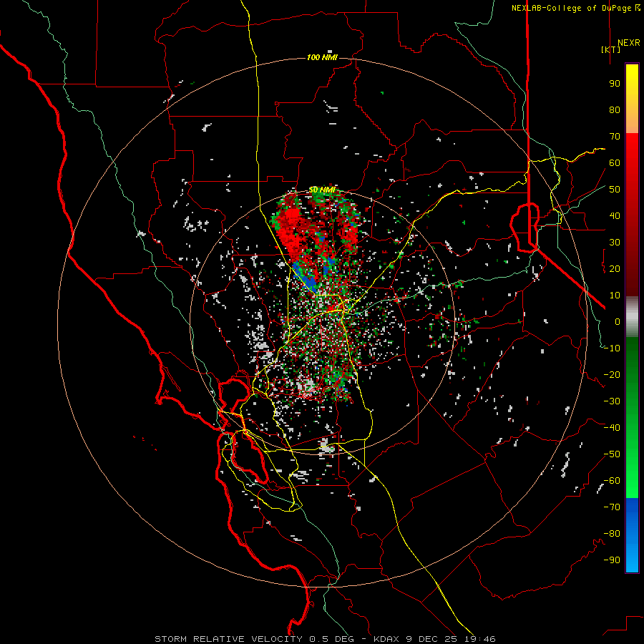Select the positive "50" scale value
The width and height of the screenshot is (644, 644).
[615, 190]
